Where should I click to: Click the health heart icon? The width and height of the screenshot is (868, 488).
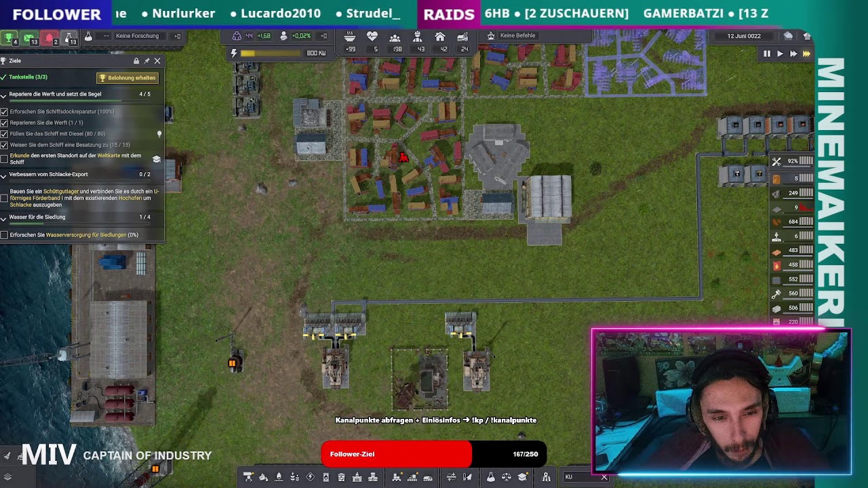372,37
